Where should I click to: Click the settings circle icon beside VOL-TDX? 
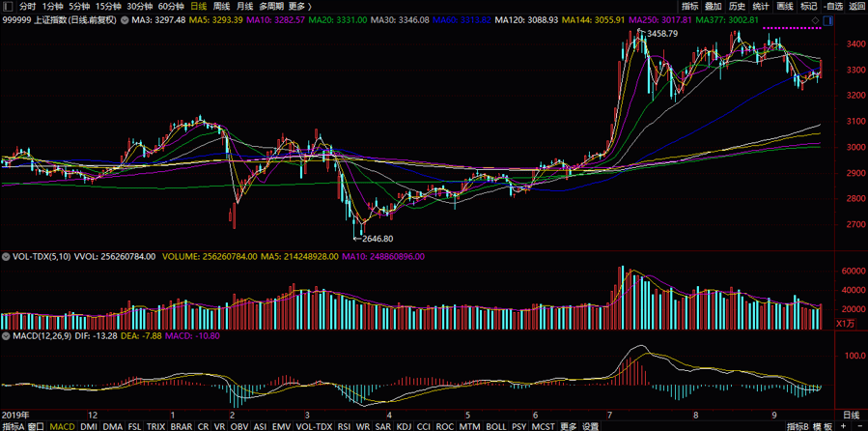click(x=6, y=257)
